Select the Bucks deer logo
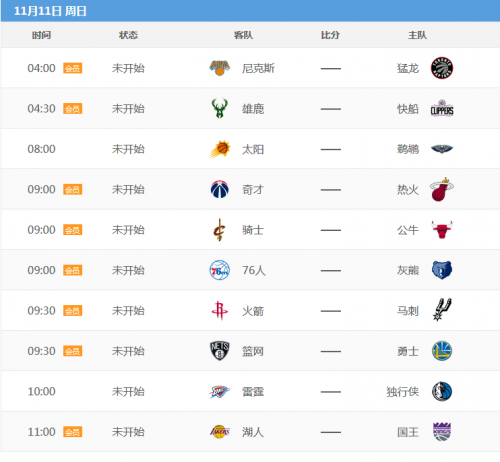This screenshot has height=462, width=500. tap(219, 108)
